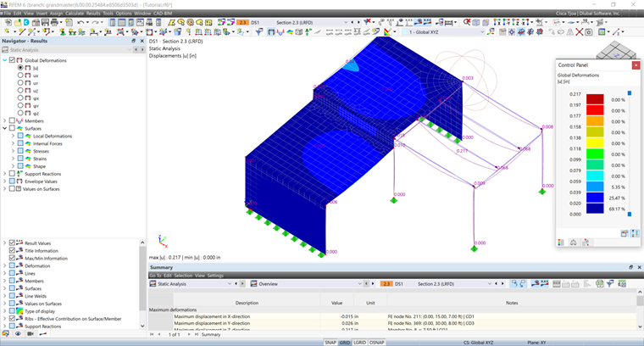644x346 pixels.
Task: Click the View in Y direction icon
Action: pyautogui.click(x=507, y=22)
